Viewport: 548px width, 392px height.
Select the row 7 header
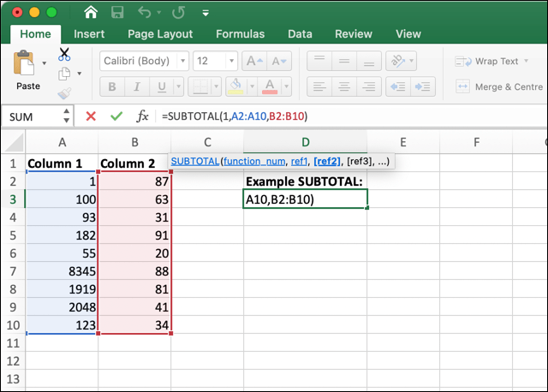click(13, 271)
